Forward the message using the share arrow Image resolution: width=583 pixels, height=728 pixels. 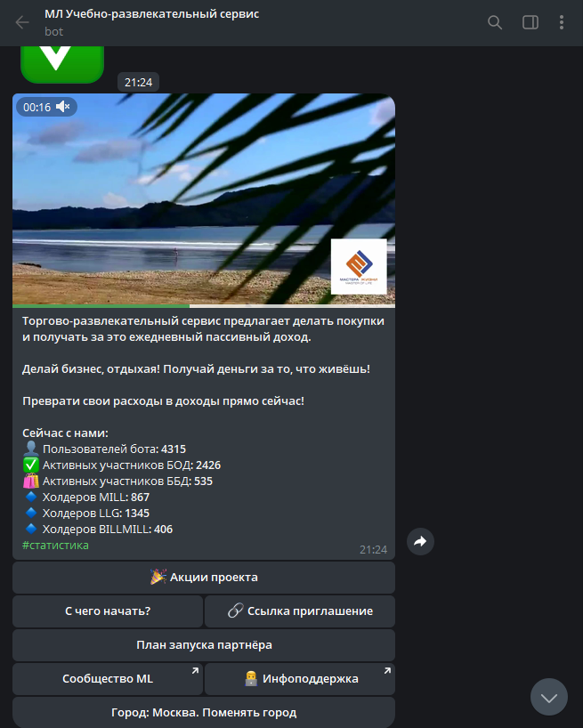coord(420,541)
